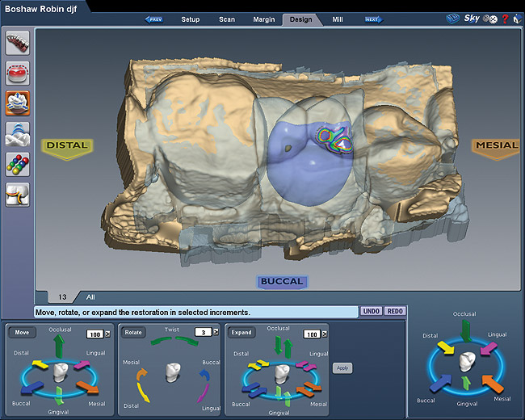Switch to the All tab below viewport
This screenshot has width=525, height=420.
tap(90, 297)
